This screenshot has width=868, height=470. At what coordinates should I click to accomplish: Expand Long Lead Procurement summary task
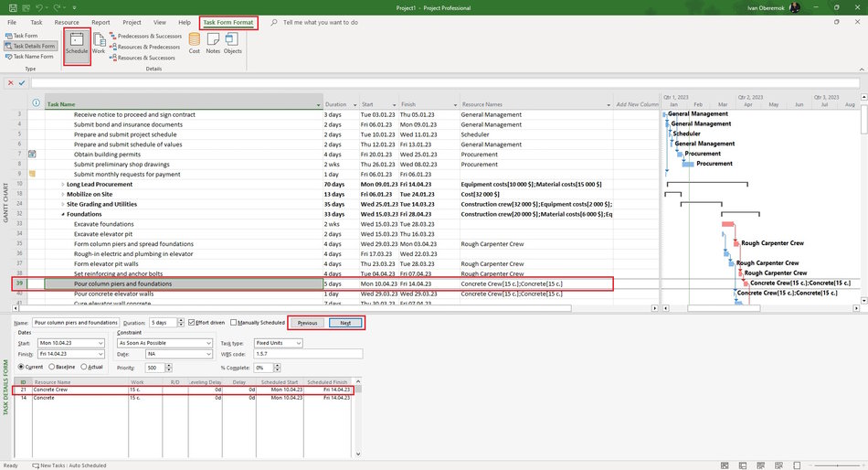tap(62, 185)
